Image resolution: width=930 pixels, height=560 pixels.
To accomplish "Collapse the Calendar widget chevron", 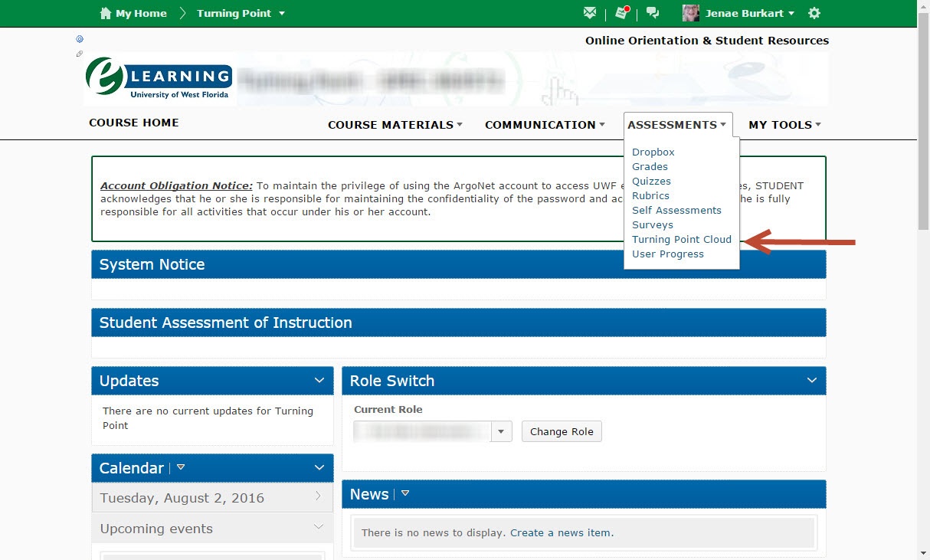I will click(319, 468).
